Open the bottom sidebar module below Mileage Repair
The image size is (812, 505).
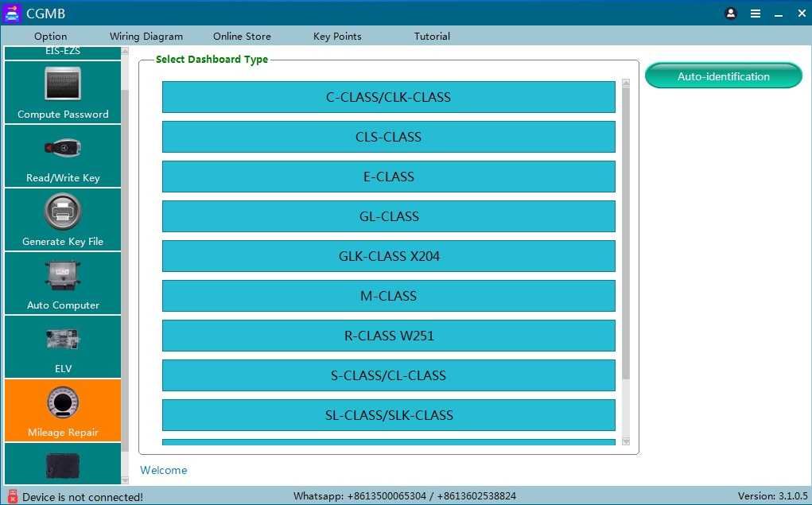pyautogui.click(x=63, y=464)
